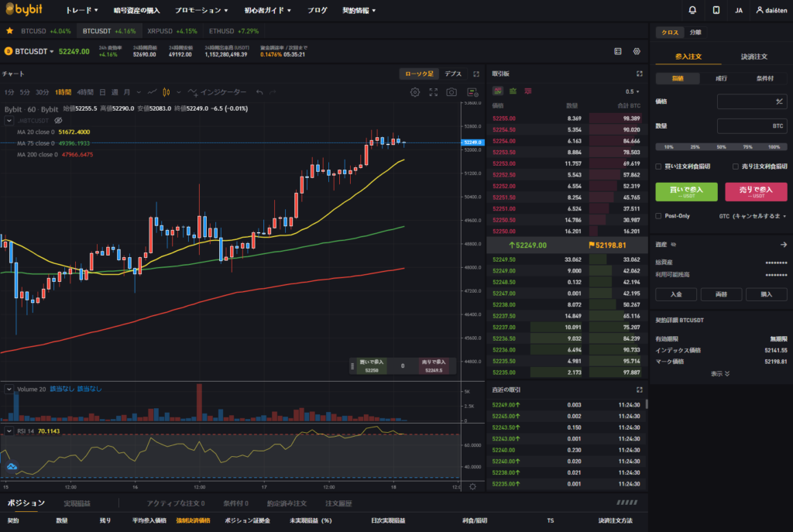Click the TradingView logo on the chart
Image resolution: width=793 pixels, height=532 pixels.
pos(12,466)
